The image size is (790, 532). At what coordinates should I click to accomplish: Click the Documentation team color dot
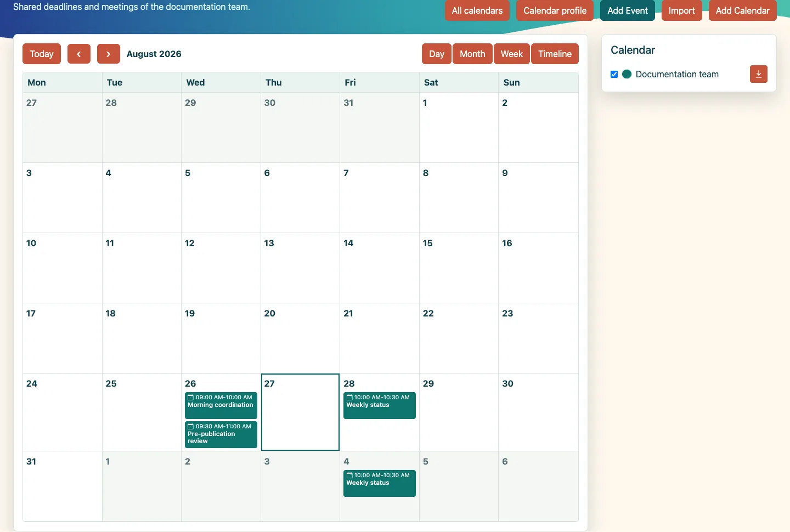pos(627,74)
